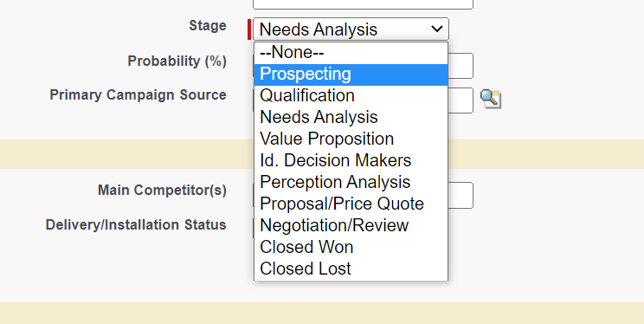The image size is (644, 324).
Task: Open the Primary Campaign Source lookup icon
Action: (491, 99)
